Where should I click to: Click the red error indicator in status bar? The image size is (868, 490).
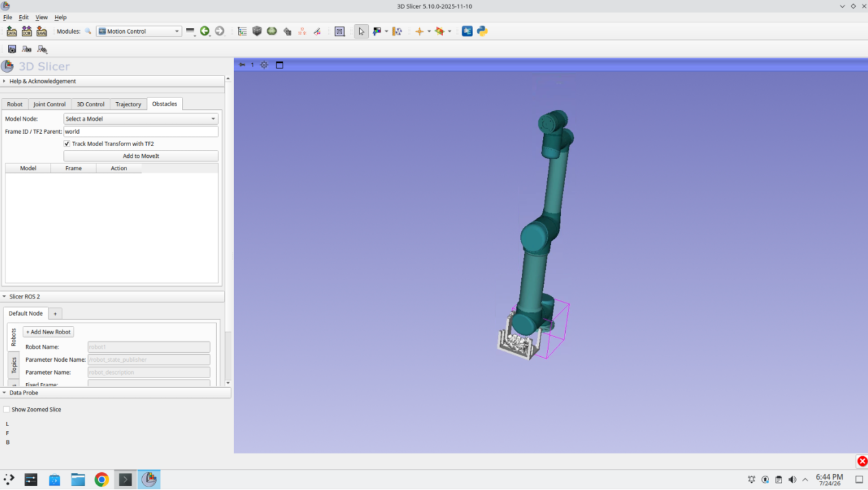pyautogui.click(x=862, y=461)
